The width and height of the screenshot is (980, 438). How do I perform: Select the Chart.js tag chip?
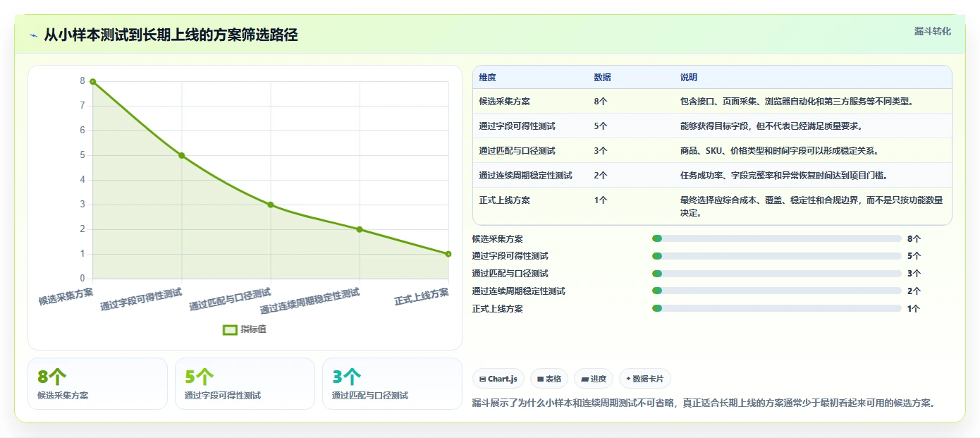click(498, 379)
